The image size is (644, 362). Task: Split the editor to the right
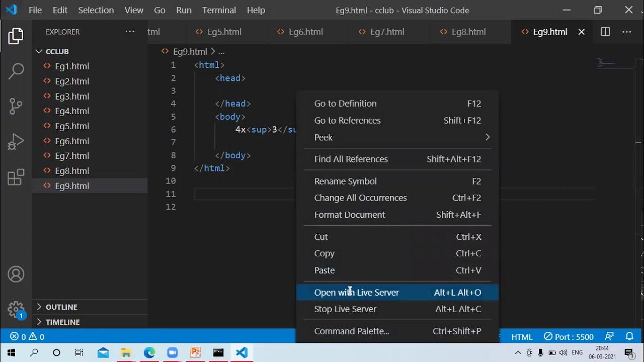tap(605, 32)
